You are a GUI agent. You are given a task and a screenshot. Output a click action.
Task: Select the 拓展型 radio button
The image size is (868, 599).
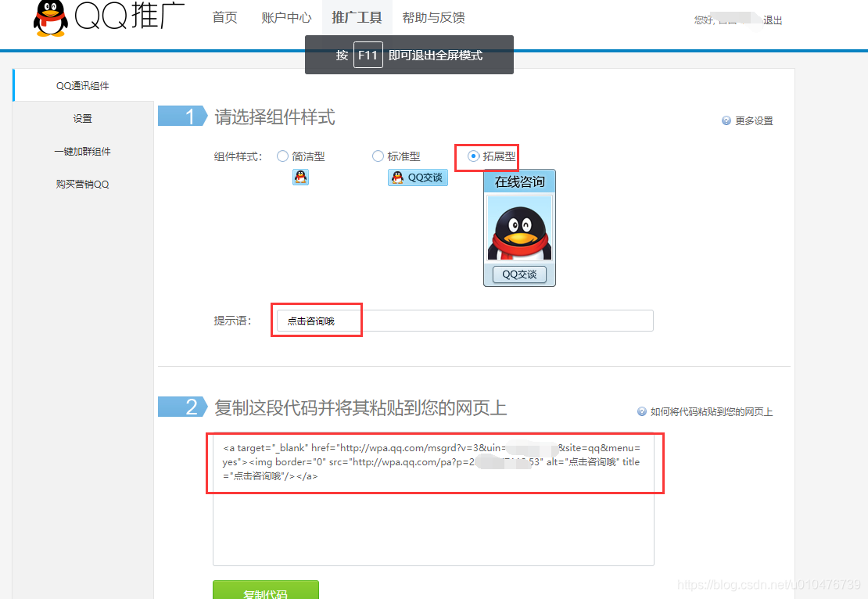pyautogui.click(x=473, y=156)
